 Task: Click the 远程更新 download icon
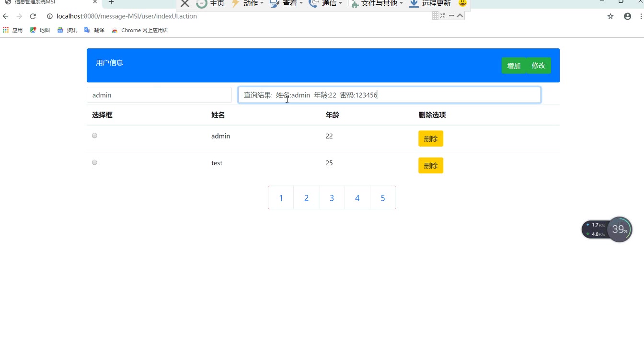tap(414, 4)
